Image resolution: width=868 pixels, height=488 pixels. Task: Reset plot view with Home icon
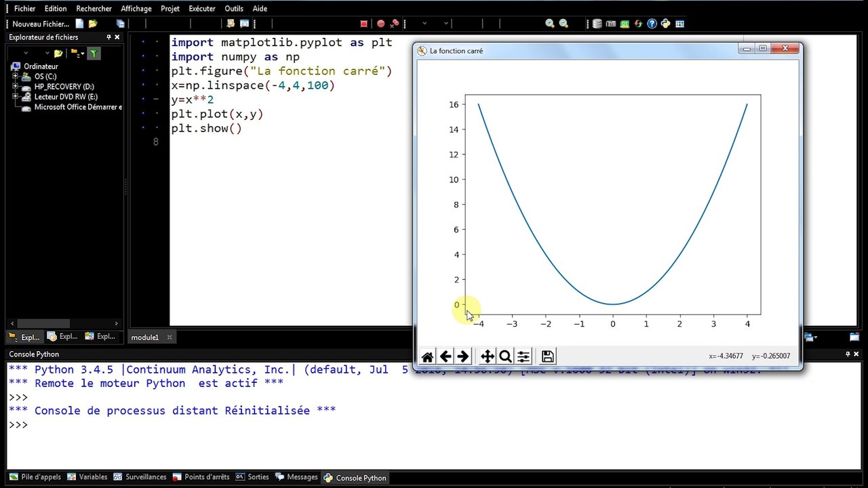pyautogui.click(x=427, y=357)
